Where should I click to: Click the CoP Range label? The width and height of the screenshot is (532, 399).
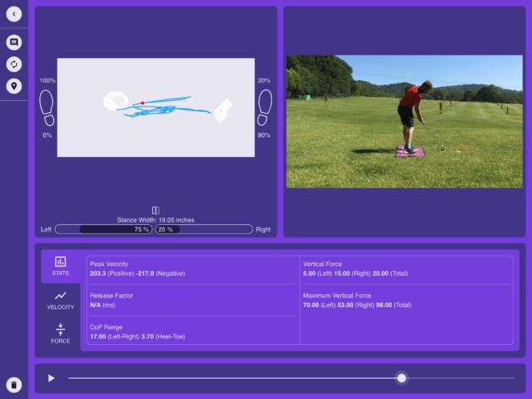pyautogui.click(x=106, y=327)
